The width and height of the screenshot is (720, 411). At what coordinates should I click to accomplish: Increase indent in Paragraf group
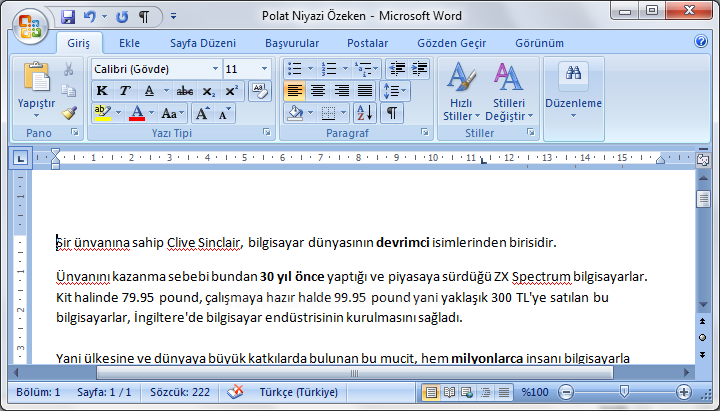[419, 69]
